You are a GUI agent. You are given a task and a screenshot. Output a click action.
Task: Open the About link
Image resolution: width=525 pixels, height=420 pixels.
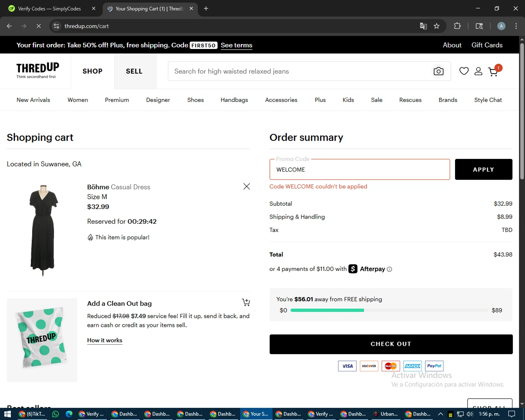coord(452,45)
